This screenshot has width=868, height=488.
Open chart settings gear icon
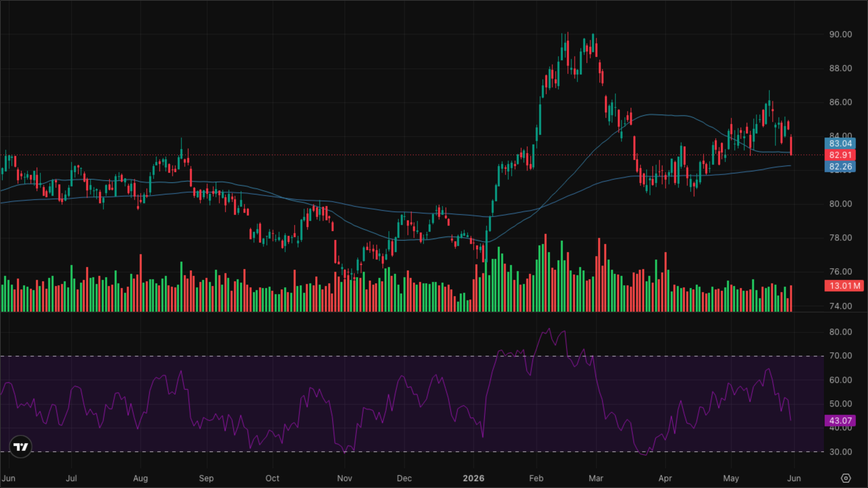tap(846, 478)
